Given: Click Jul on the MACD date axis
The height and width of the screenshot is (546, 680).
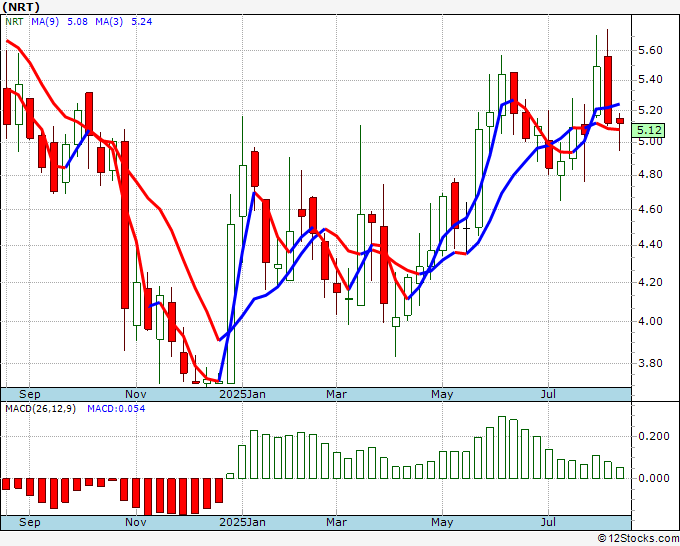Looking at the screenshot, I should coord(549,522).
